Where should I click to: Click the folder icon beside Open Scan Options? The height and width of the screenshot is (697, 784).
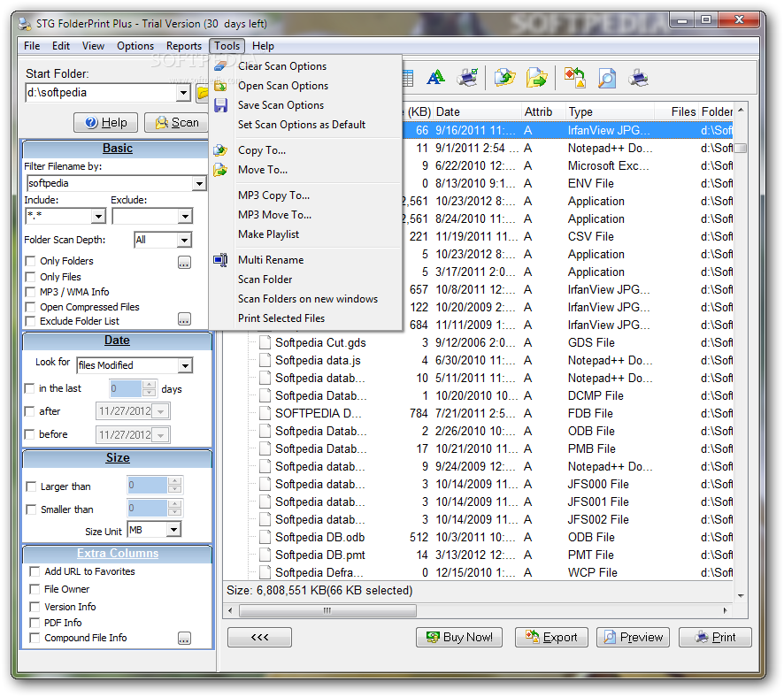[220, 86]
